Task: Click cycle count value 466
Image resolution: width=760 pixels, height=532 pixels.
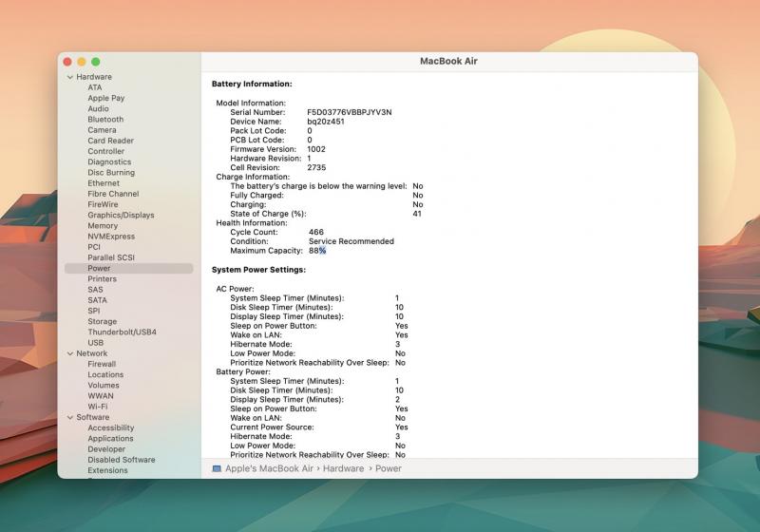Action: [x=316, y=232]
